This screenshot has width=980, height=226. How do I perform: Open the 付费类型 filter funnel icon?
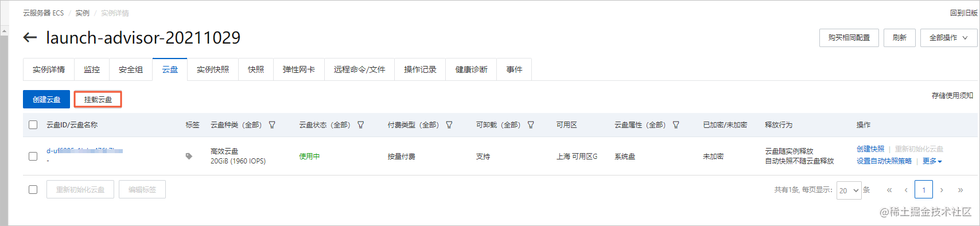pyautogui.click(x=449, y=124)
